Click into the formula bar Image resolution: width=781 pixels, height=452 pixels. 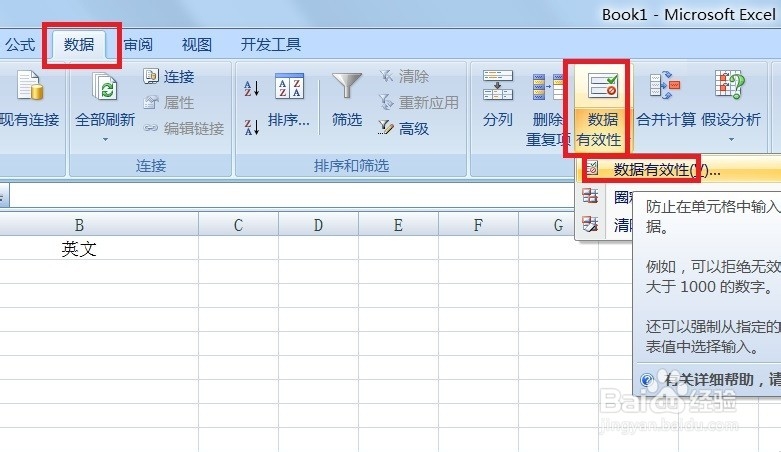coord(294,195)
